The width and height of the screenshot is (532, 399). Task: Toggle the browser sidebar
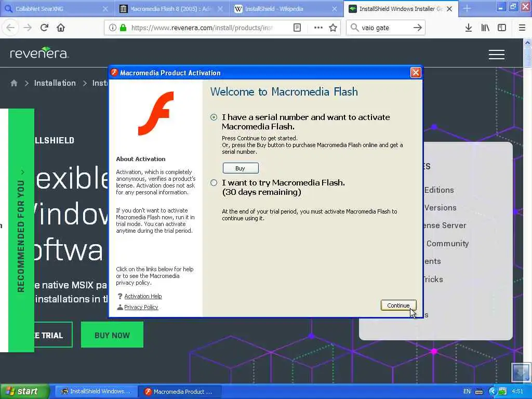click(502, 28)
